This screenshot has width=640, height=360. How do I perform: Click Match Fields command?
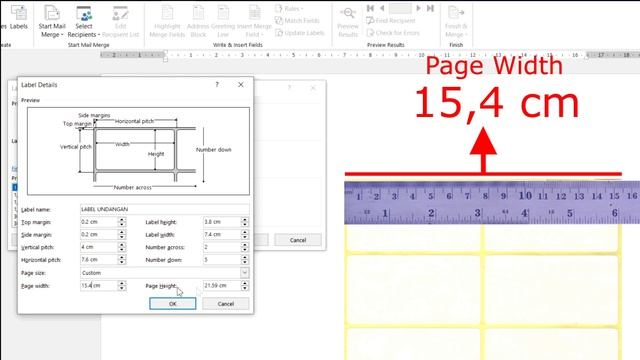coord(298,20)
